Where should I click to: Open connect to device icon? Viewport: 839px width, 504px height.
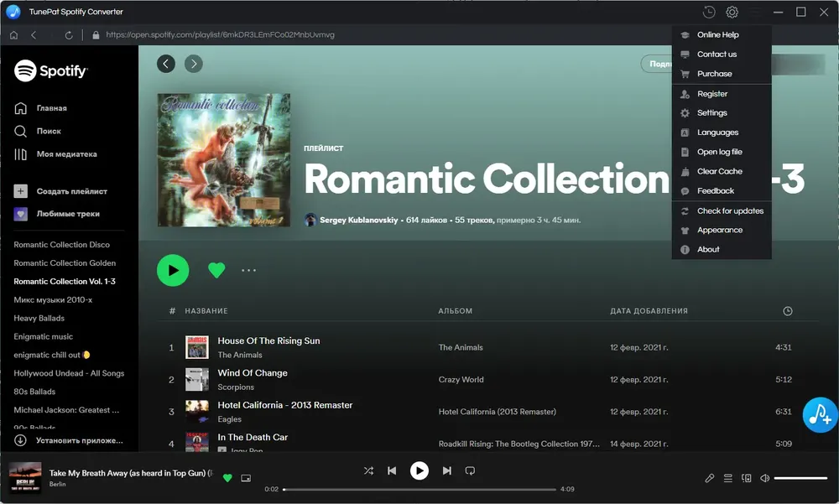(747, 478)
